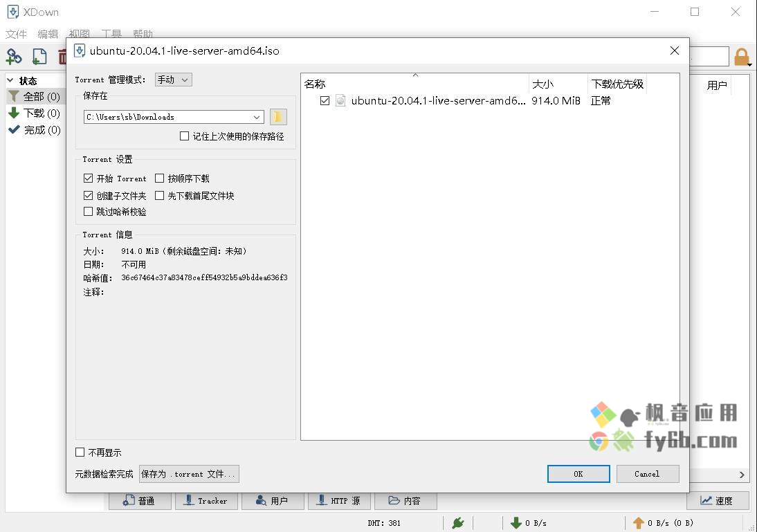The image size is (757, 532).
Task: Sort by the 名称 column header
Action: coord(415,84)
